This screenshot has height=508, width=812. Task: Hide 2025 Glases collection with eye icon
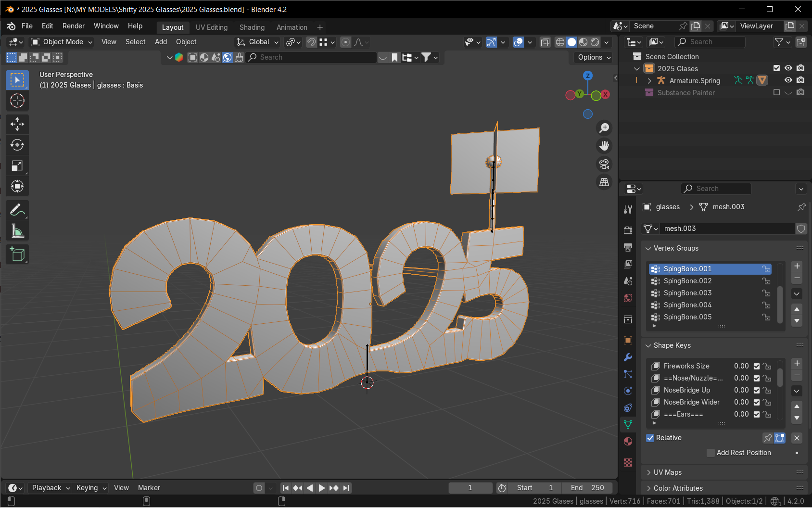[x=788, y=68]
